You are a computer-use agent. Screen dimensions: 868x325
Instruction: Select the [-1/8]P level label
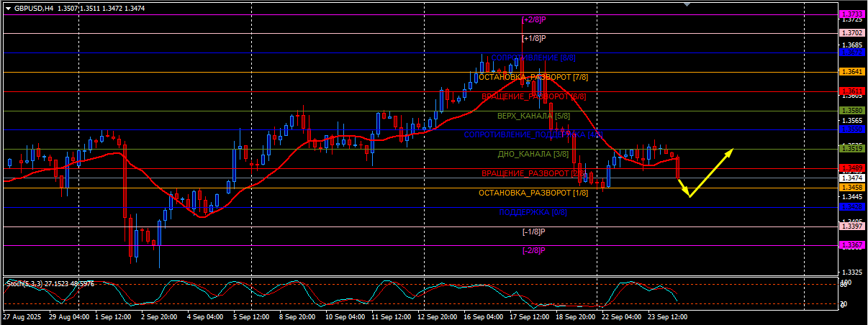533,232
